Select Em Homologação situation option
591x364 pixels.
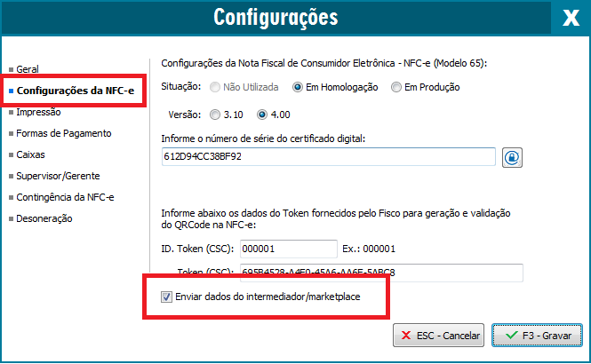point(298,87)
